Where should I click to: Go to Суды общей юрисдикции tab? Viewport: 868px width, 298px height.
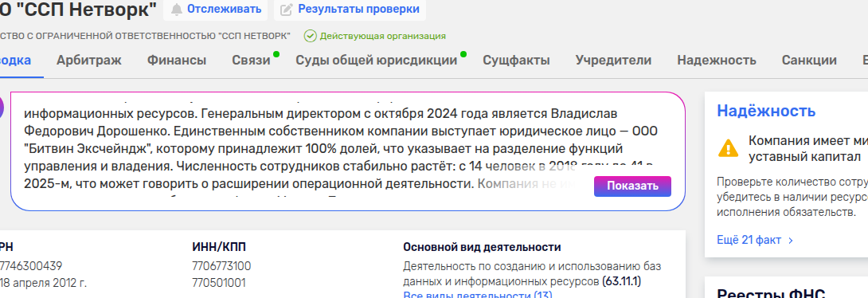(x=377, y=61)
